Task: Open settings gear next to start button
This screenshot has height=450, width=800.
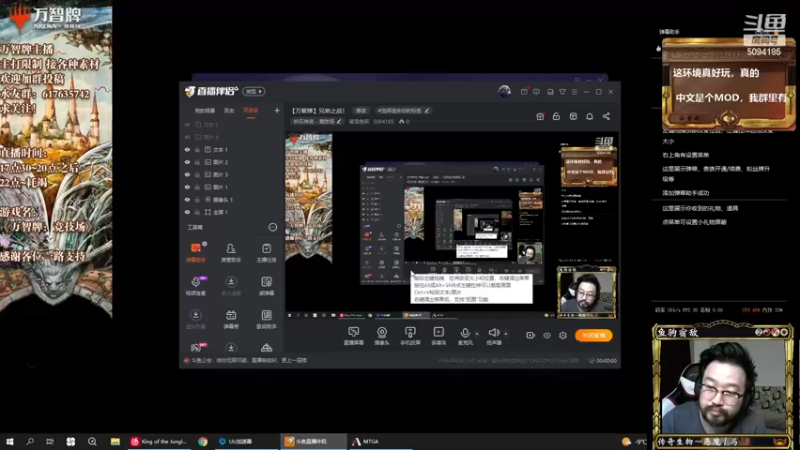Action: [563, 335]
